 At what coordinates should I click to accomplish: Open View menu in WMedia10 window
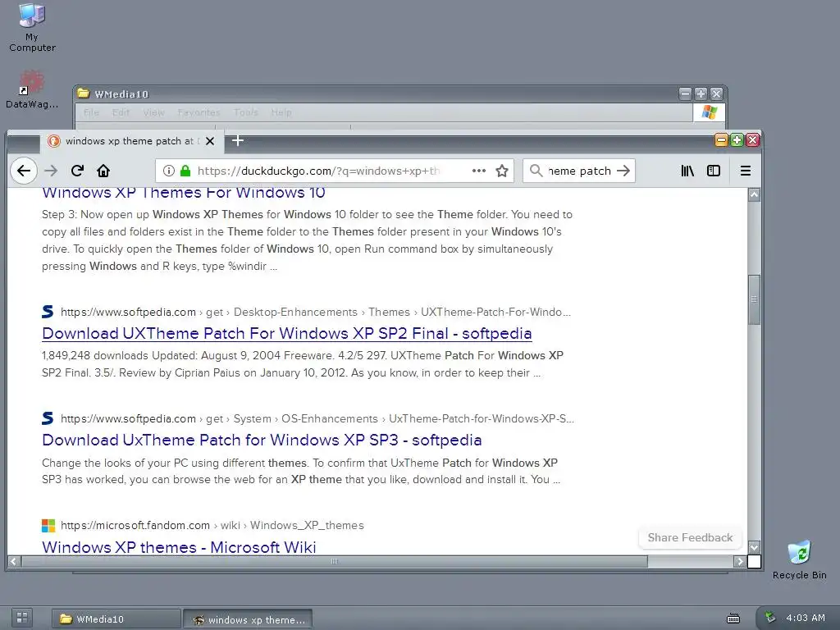click(153, 112)
